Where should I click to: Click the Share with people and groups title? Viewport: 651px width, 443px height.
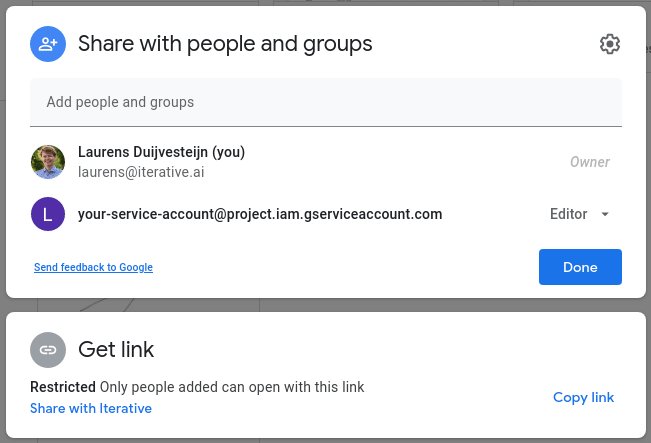225,44
